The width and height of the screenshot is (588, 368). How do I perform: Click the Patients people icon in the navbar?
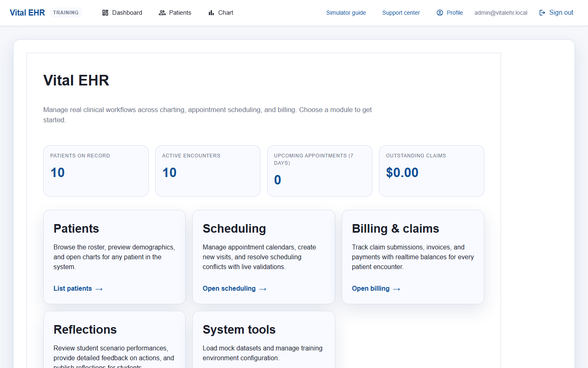click(x=162, y=13)
